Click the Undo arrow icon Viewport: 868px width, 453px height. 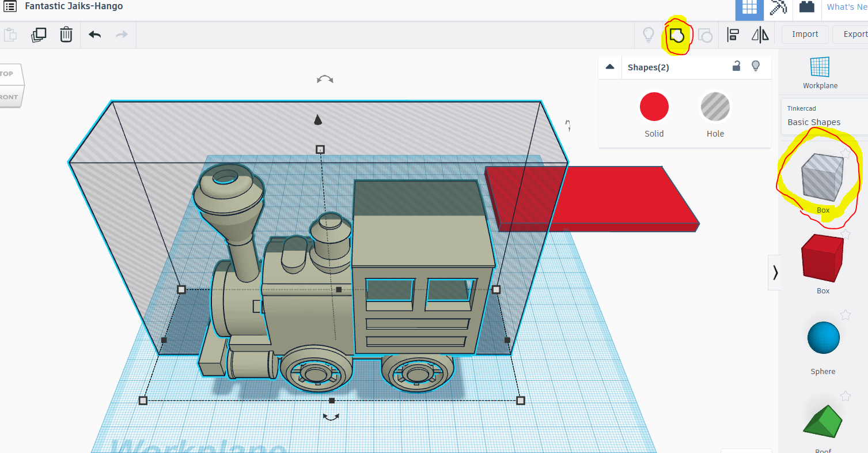click(x=94, y=35)
